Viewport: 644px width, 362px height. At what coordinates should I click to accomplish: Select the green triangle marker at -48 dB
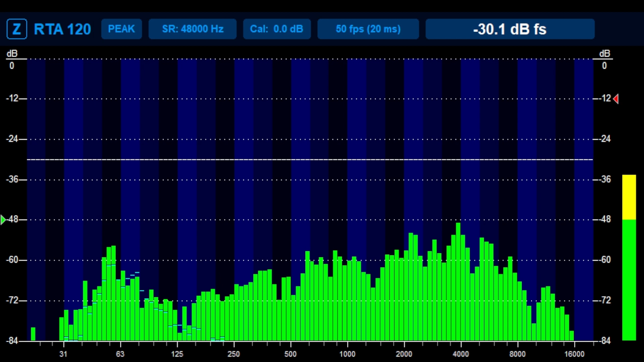click(x=3, y=220)
